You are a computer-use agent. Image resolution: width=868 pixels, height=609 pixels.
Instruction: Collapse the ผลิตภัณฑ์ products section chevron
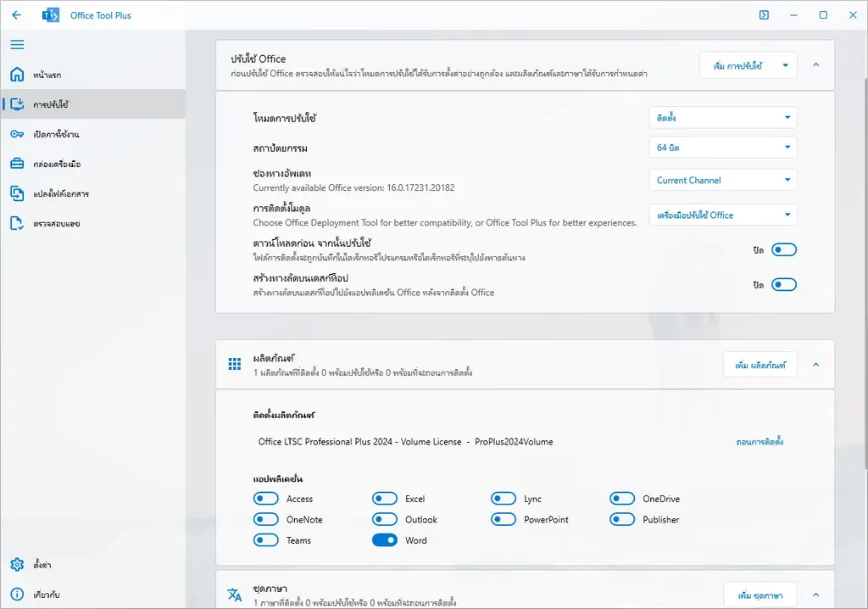pos(816,365)
